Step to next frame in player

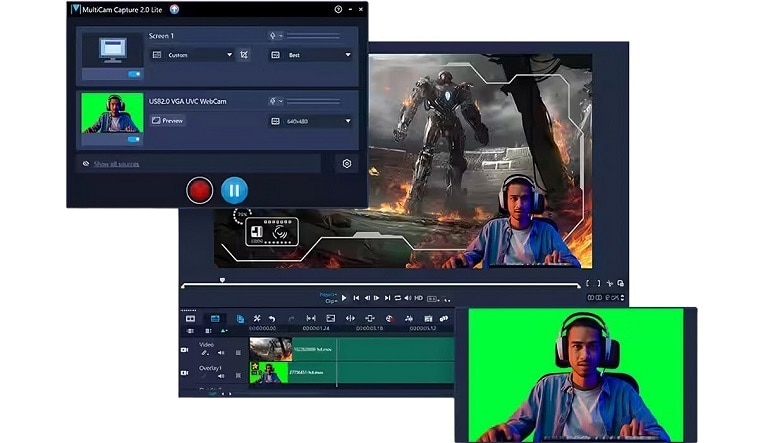click(x=377, y=298)
